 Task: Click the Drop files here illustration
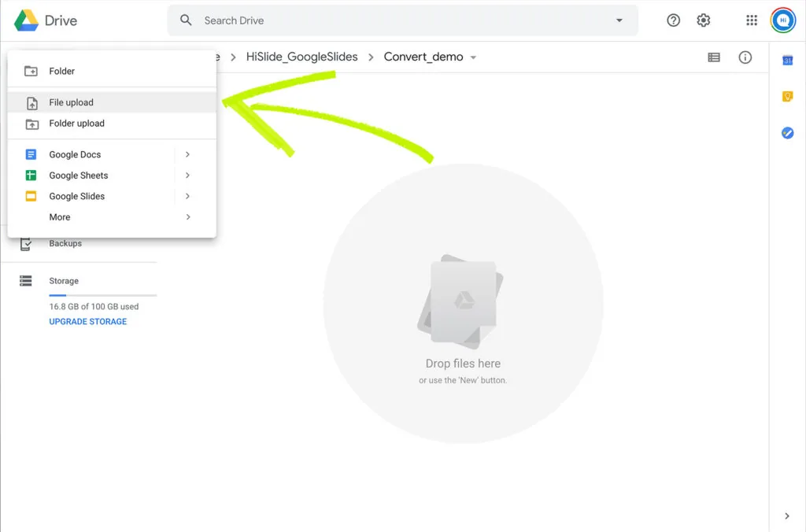pos(460,301)
